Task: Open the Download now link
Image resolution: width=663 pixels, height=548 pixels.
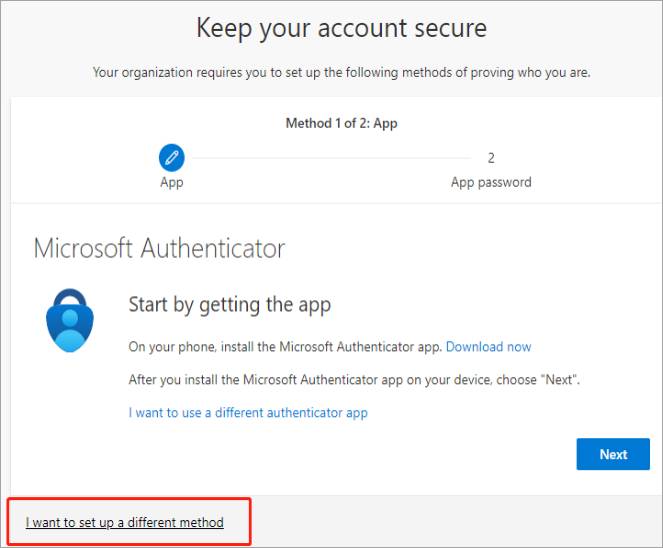Action: (x=488, y=347)
